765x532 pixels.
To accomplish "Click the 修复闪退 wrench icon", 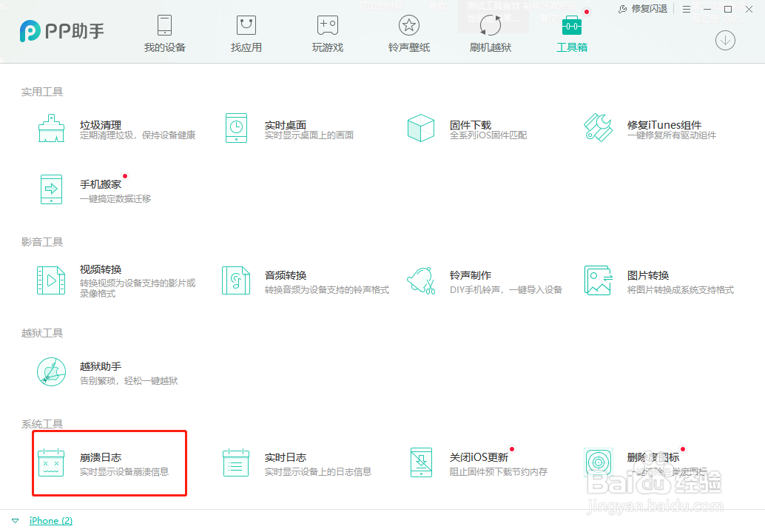I will (x=622, y=9).
